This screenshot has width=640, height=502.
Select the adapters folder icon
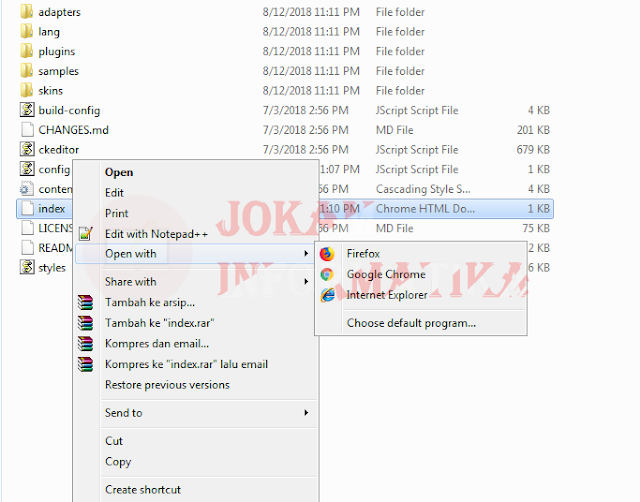point(27,11)
